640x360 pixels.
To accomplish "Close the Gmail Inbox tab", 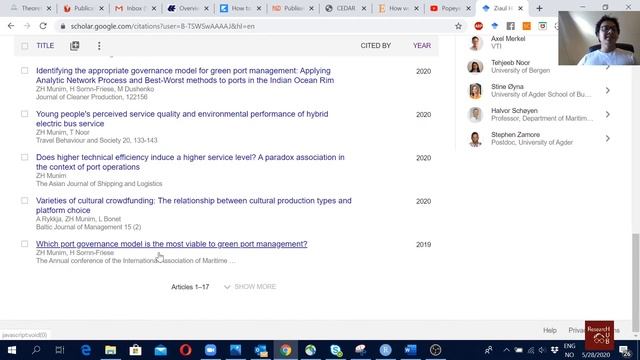I will pyautogui.click(x=154, y=8).
